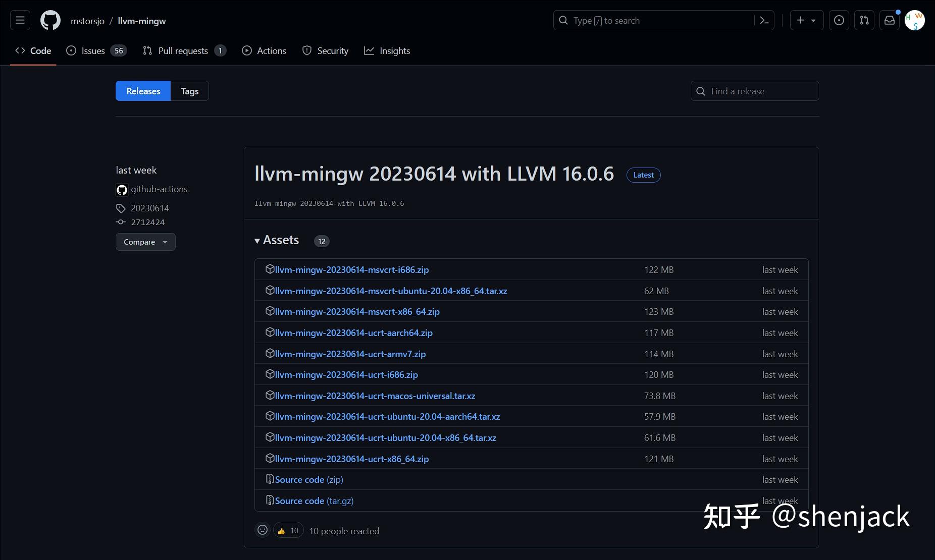Open the Compare dropdown
935x560 pixels.
point(145,242)
